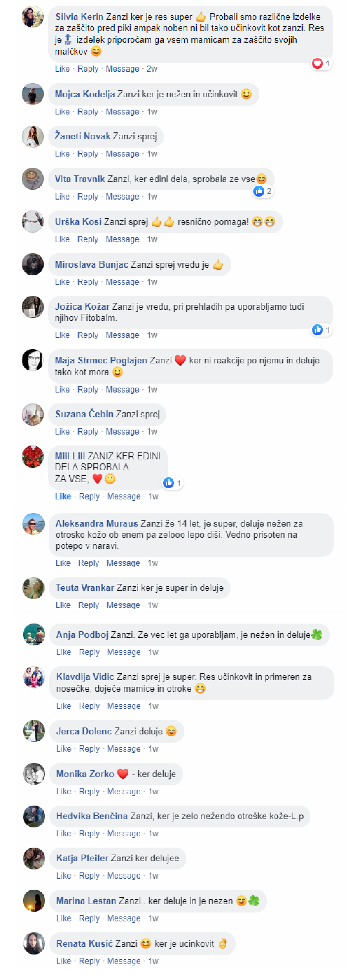Viewport: 349px width, 980px height.
Task: Like Mojca Kodelja's comment
Action: 62,112
